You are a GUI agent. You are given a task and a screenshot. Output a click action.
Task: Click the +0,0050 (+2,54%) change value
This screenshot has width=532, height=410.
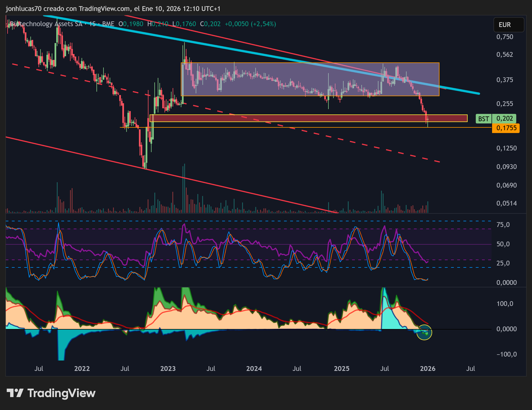point(250,24)
